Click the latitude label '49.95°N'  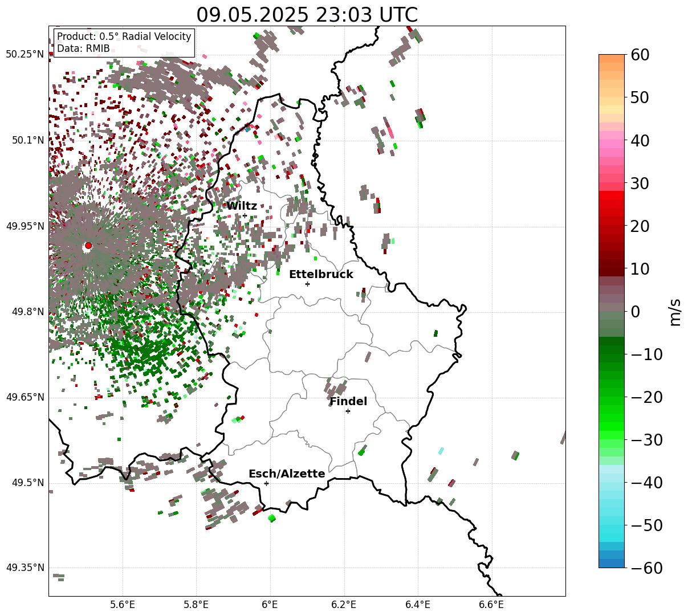(25, 226)
